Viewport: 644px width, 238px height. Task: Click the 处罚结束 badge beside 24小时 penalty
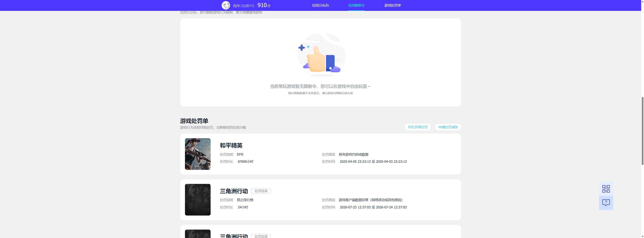pos(261,191)
